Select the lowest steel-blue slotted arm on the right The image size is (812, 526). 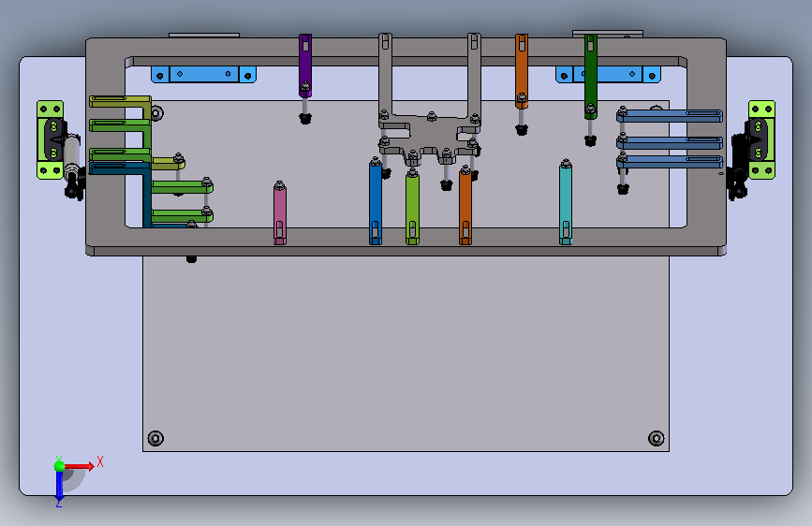[x=670, y=162]
